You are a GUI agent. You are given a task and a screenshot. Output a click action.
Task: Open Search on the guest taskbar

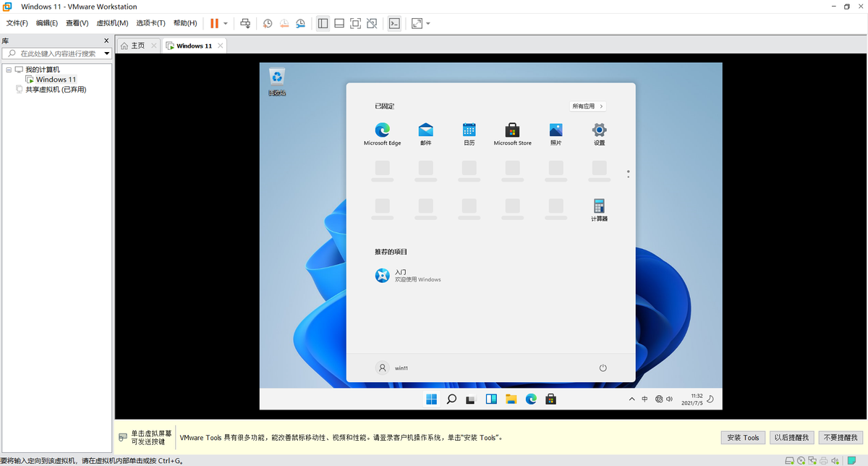(451, 399)
